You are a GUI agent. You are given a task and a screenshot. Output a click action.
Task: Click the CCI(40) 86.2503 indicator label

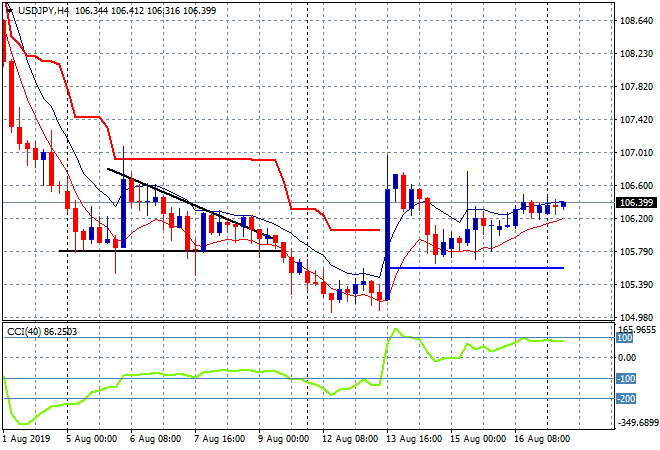(x=42, y=332)
